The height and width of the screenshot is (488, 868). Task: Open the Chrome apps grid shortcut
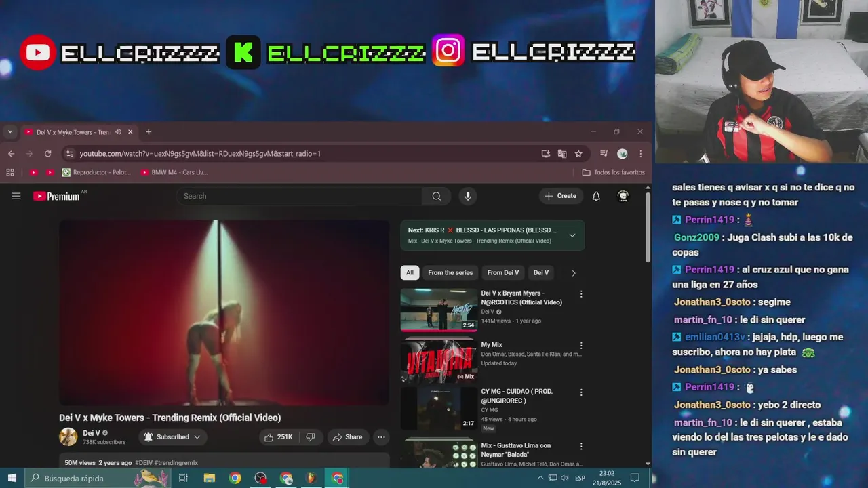(x=10, y=172)
